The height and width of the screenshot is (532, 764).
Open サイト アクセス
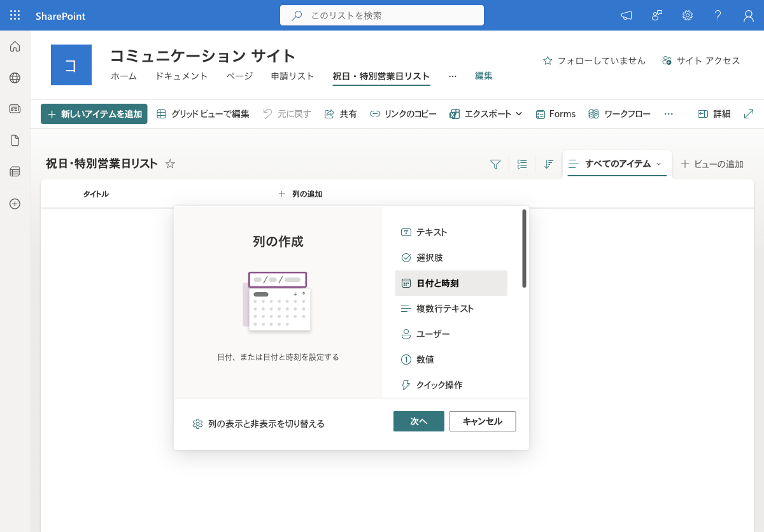[x=701, y=60]
